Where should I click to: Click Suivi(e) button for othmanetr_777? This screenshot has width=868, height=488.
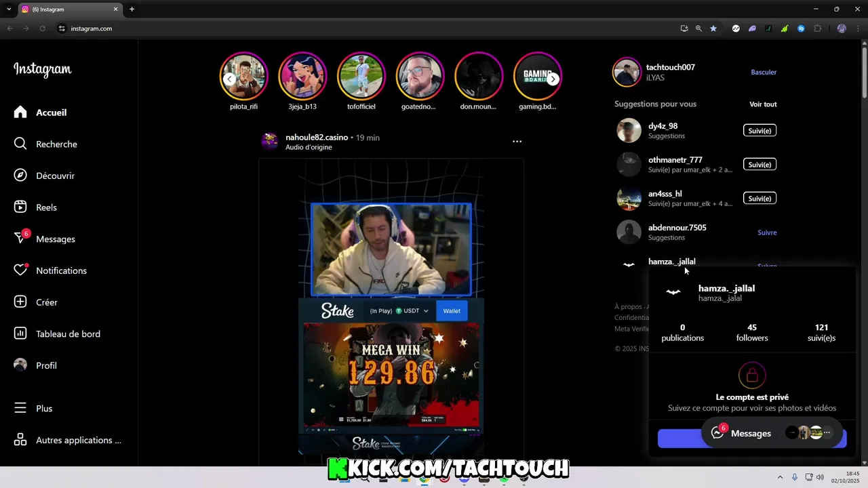click(759, 165)
